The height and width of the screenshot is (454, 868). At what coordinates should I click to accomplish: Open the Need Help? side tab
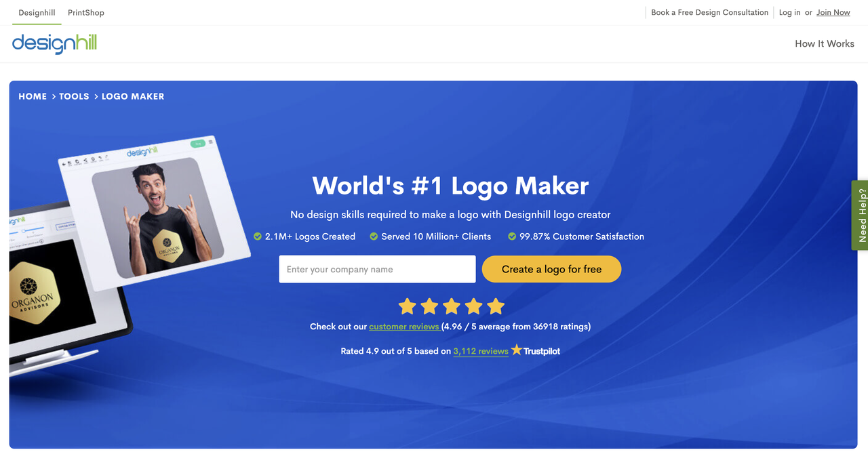click(861, 215)
